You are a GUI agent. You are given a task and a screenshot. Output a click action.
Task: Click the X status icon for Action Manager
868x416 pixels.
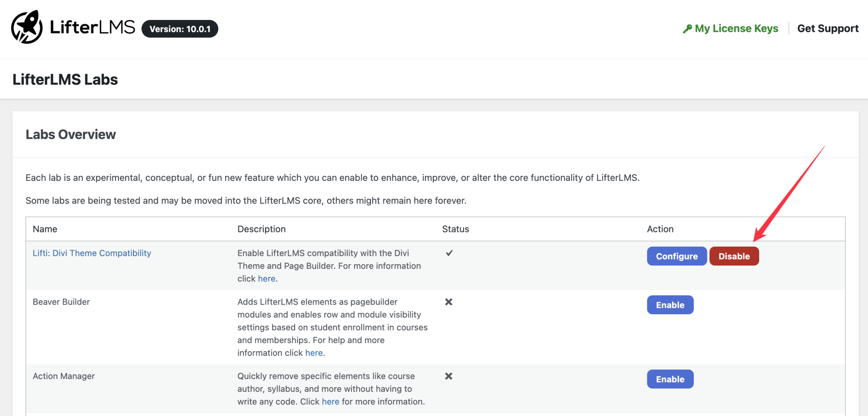pos(449,376)
